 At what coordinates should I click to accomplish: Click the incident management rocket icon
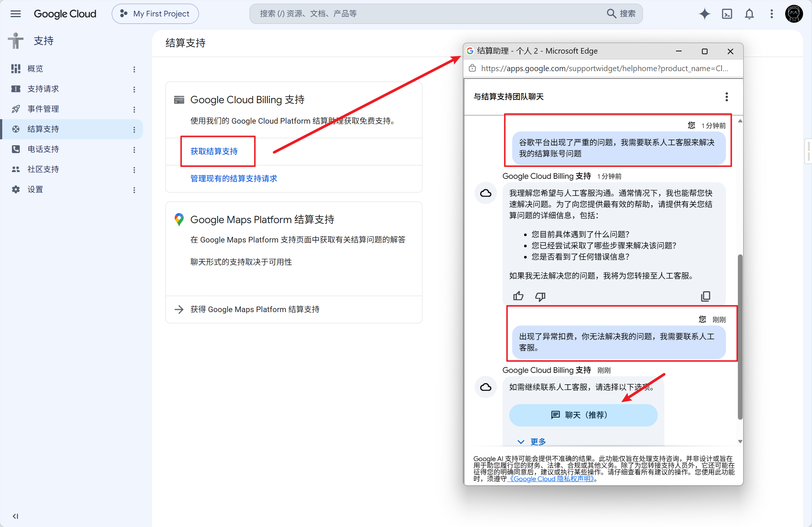16,109
